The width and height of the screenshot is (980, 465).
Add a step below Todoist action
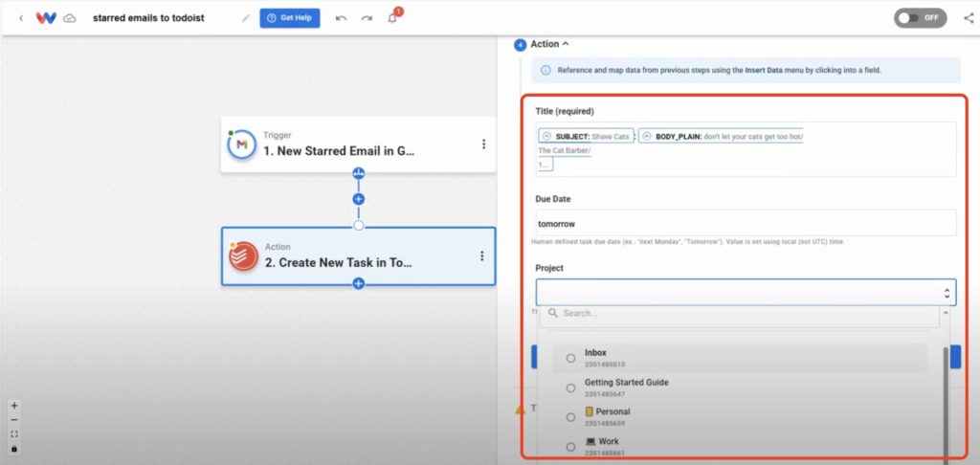[x=359, y=284]
